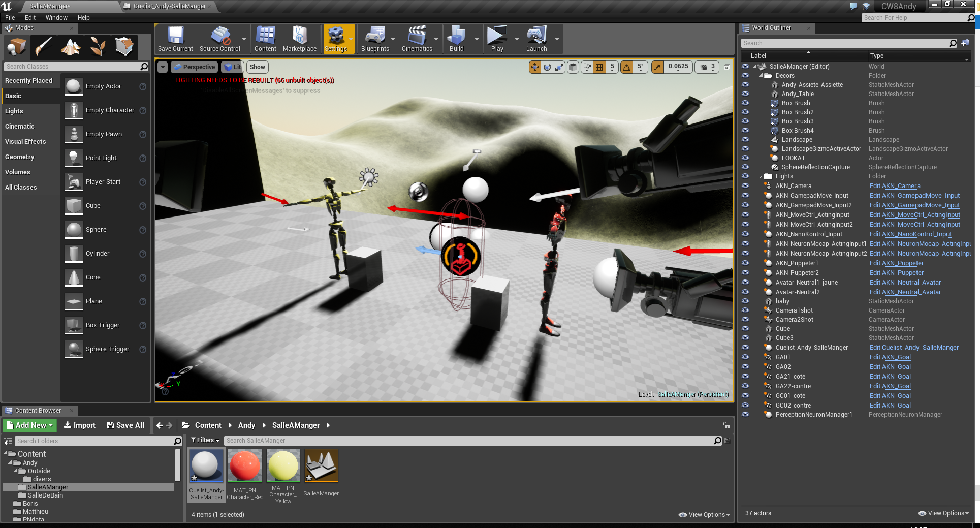
Task: Open the Cinematics toolbar icon
Action: (417, 39)
